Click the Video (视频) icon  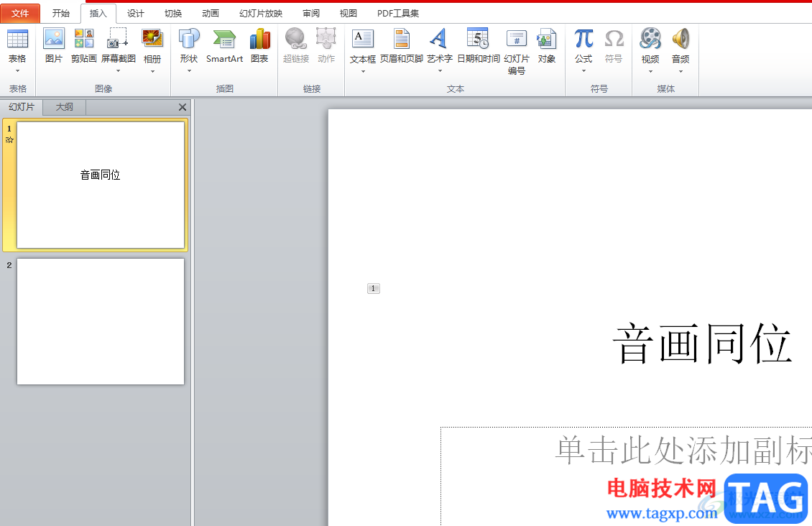(650, 39)
